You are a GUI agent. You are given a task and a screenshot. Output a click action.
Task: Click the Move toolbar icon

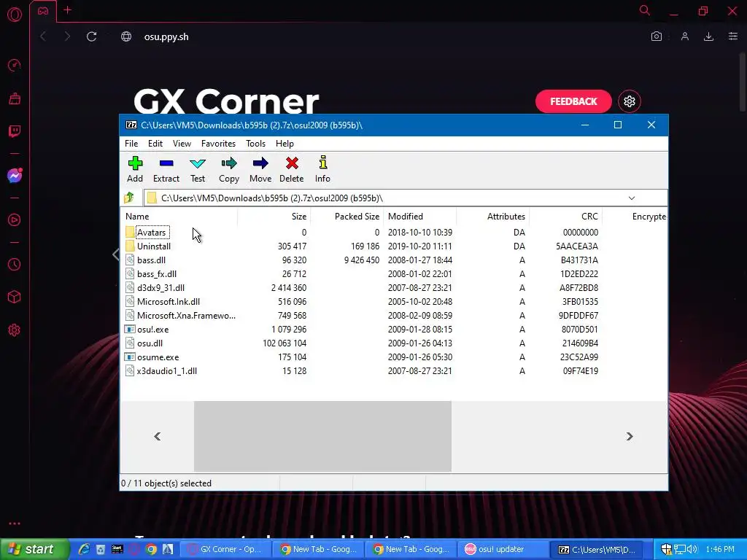click(x=260, y=163)
